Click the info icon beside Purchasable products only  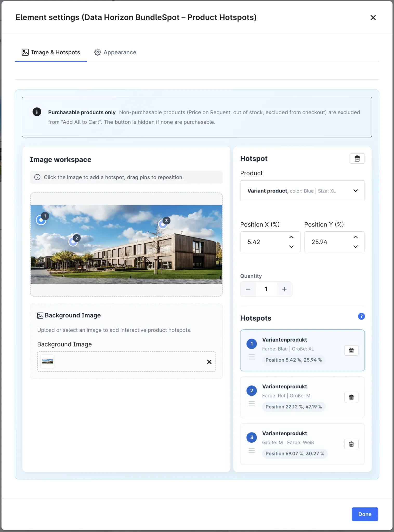pyautogui.click(x=37, y=112)
